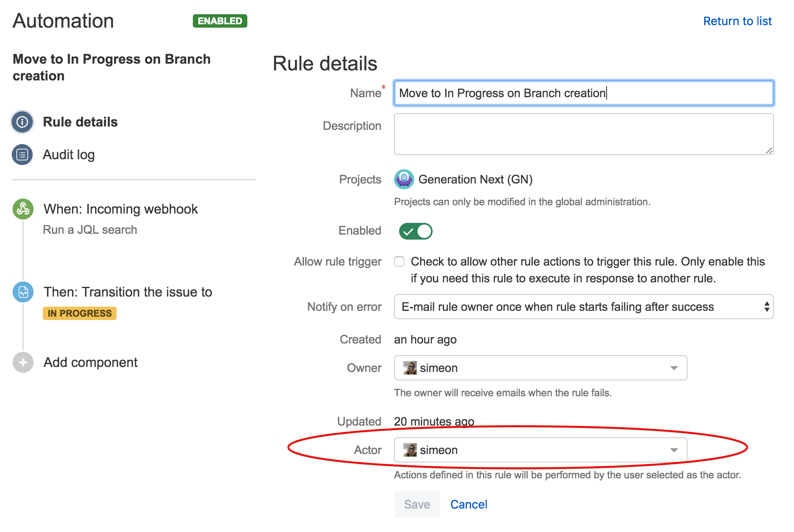
Task: Click the Transition the issue action icon
Action: (x=23, y=292)
